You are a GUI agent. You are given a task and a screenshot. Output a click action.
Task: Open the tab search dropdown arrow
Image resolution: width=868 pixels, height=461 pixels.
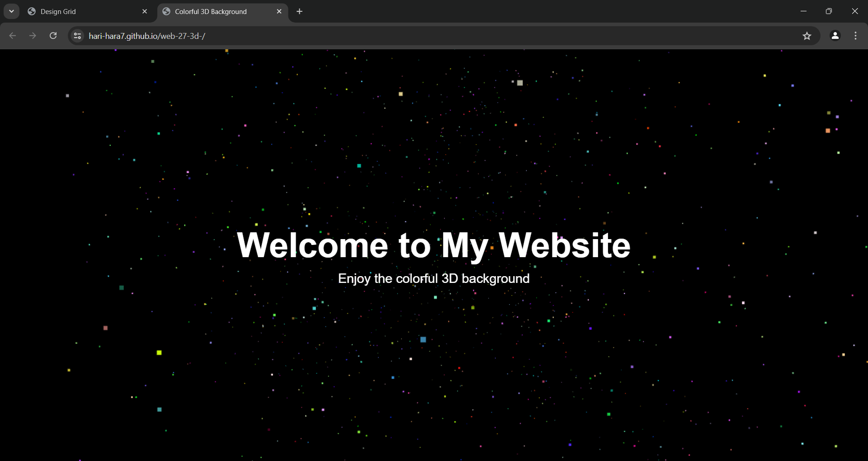coord(11,11)
